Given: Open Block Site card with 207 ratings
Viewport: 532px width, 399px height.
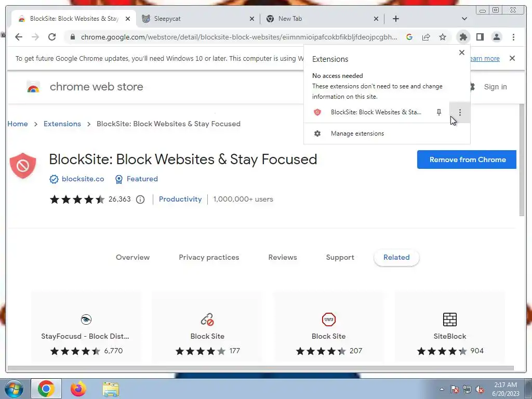Looking at the screenshot, I should click(328, 328).
